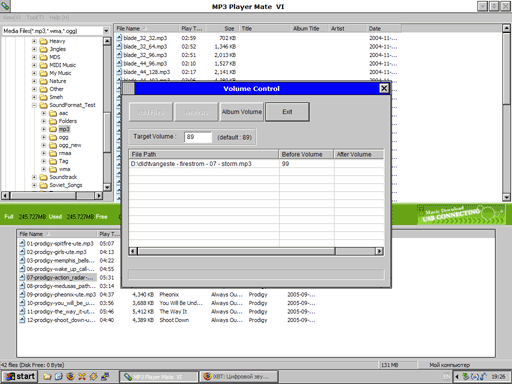Open the View menu
Screen dimensions: 512x384
[12, 17]
